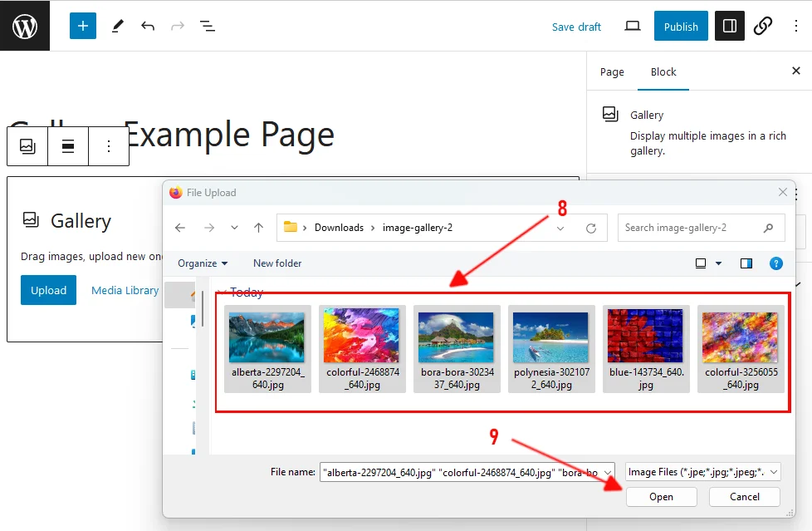Click the Publish button
The width and height of the screenshot is (812, 531).
coord(681,26)
